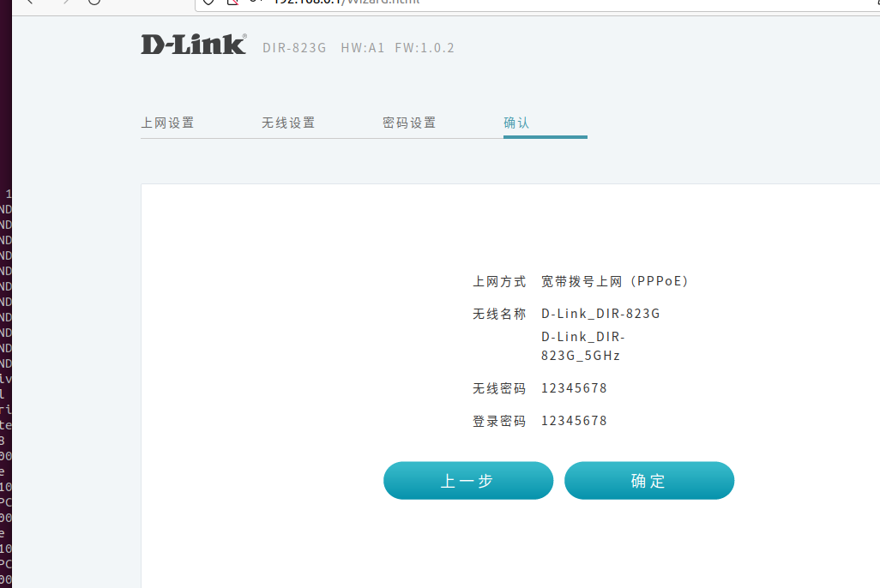This screenshot has height=588, width=880.
Task: Click the FW:1.0.2 firmware version text
Action: [425, 48]
